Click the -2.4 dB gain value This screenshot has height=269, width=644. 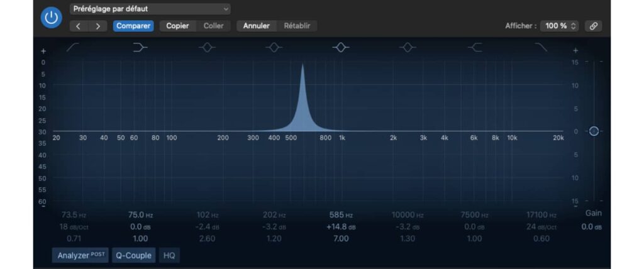[x=207, y=227]
